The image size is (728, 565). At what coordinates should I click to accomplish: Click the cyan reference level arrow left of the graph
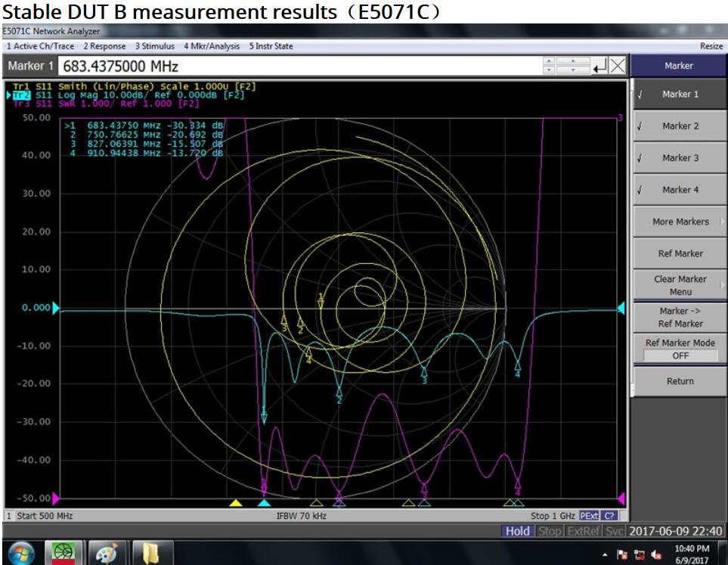pyautogui.click(x=56, y=308)
